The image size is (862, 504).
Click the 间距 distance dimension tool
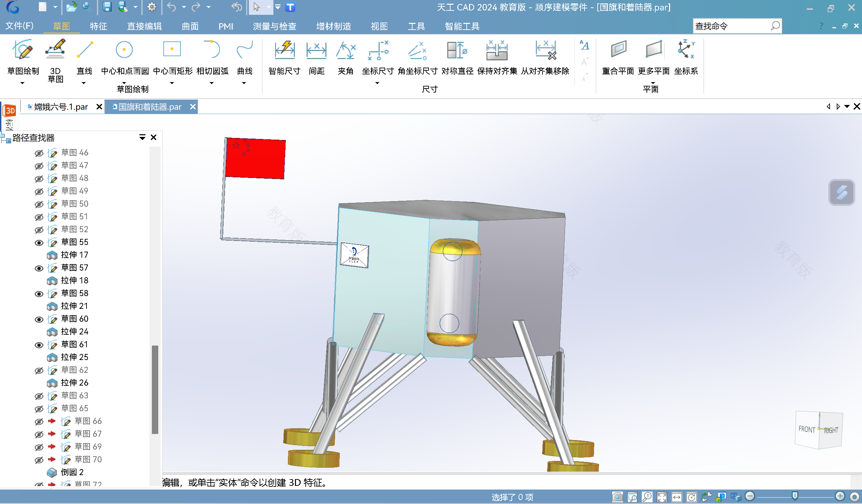317,57
